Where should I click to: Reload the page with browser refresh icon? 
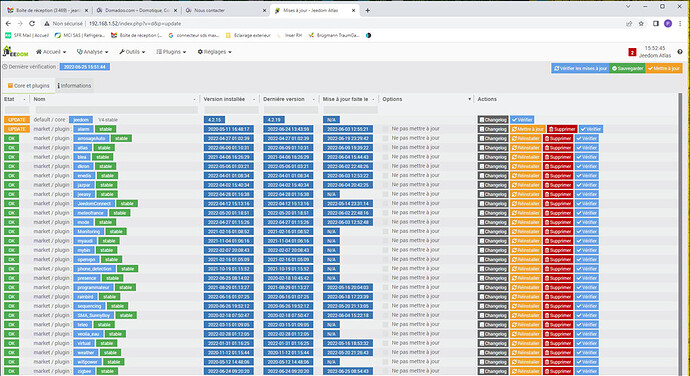point(32,23)
